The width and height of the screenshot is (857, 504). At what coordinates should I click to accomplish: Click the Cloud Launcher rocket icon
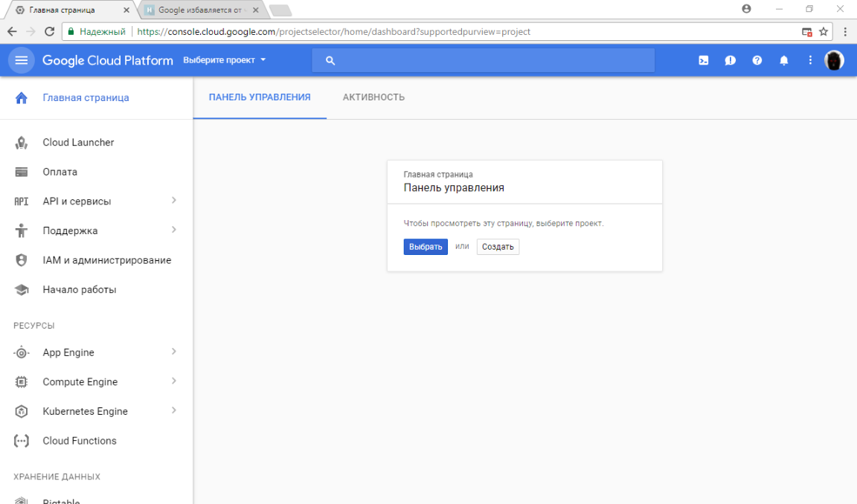pos(22,143)
